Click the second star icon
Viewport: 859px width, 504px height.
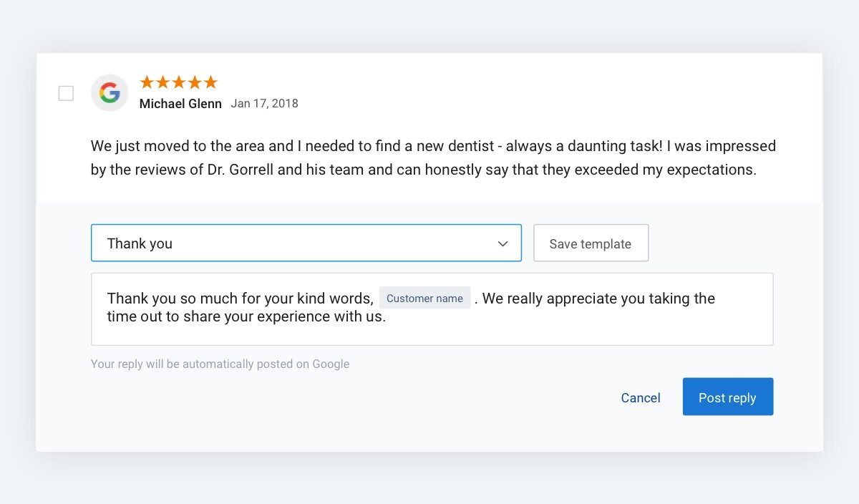pos(162,82)
